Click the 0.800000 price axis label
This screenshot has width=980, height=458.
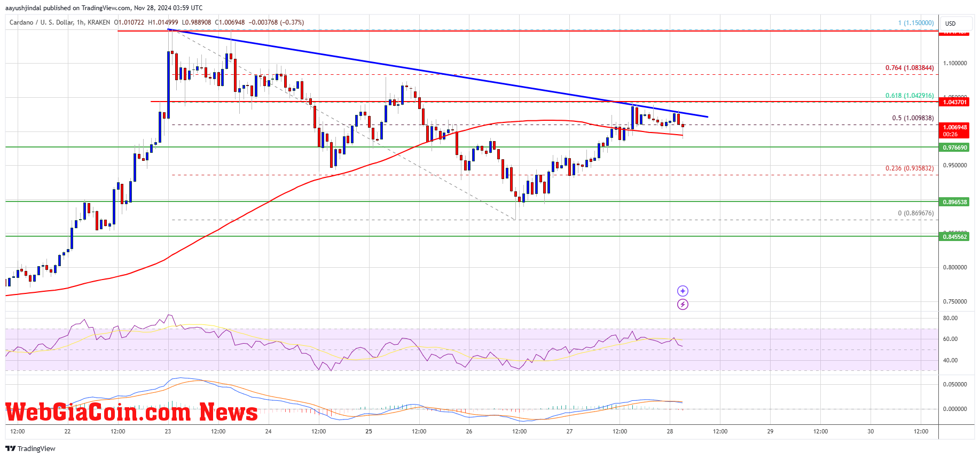tap(955, 267)
